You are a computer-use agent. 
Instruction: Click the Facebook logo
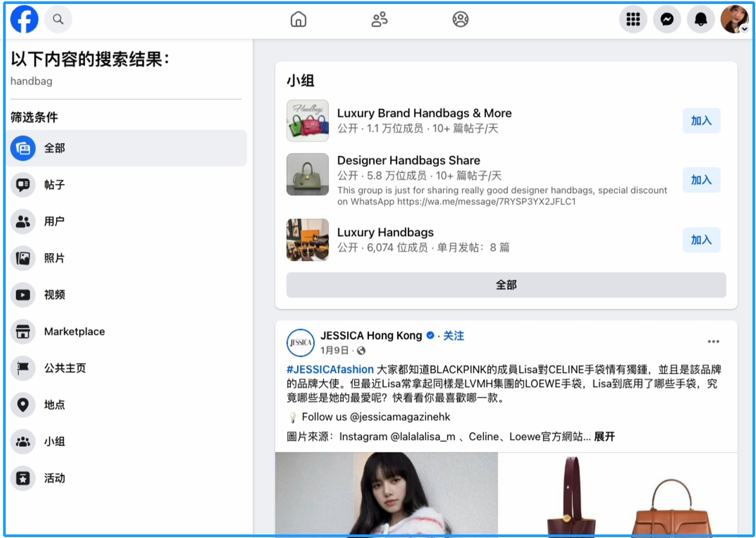pyautogui.click(x=24, y=19)
